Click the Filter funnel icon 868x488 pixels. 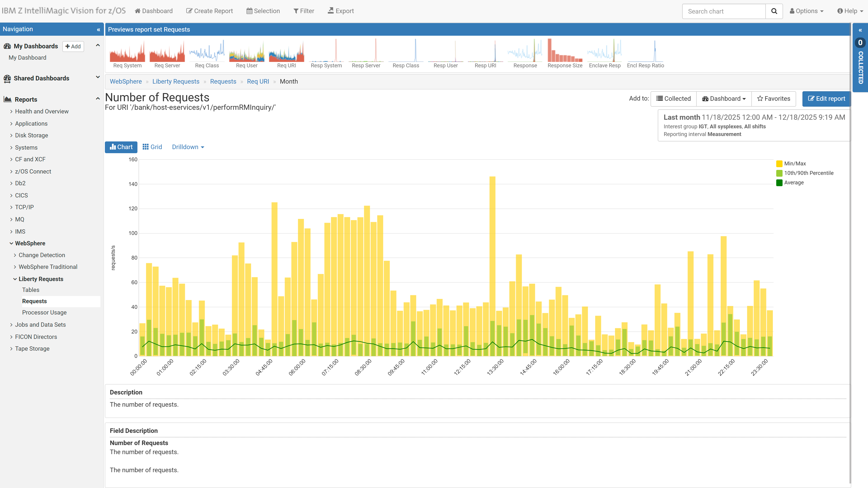(296, 11)
